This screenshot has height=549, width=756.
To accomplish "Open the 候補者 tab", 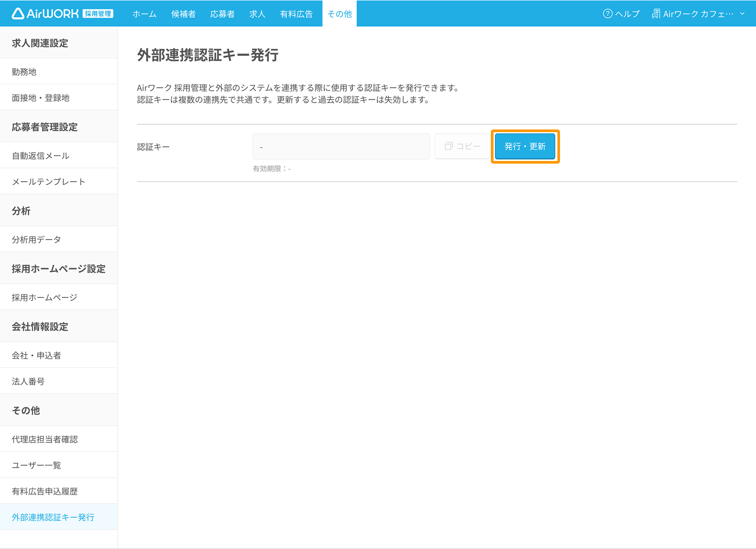I will tap(183, 14).
